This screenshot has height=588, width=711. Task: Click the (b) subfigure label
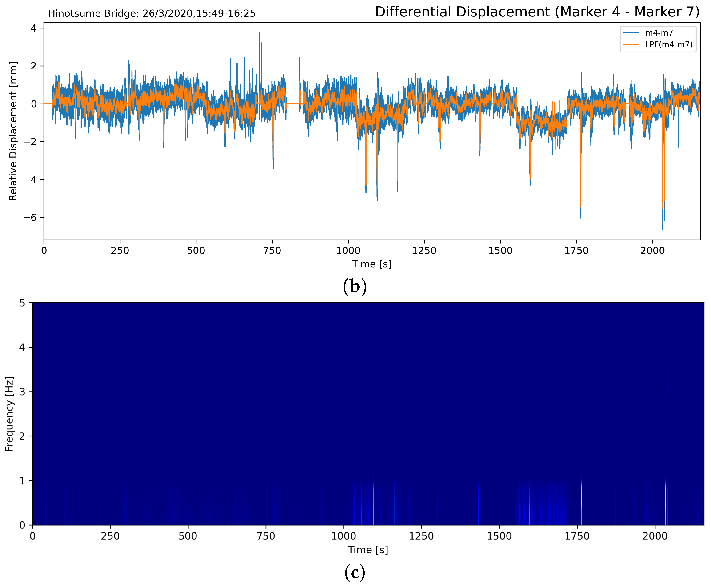[355, 287]
